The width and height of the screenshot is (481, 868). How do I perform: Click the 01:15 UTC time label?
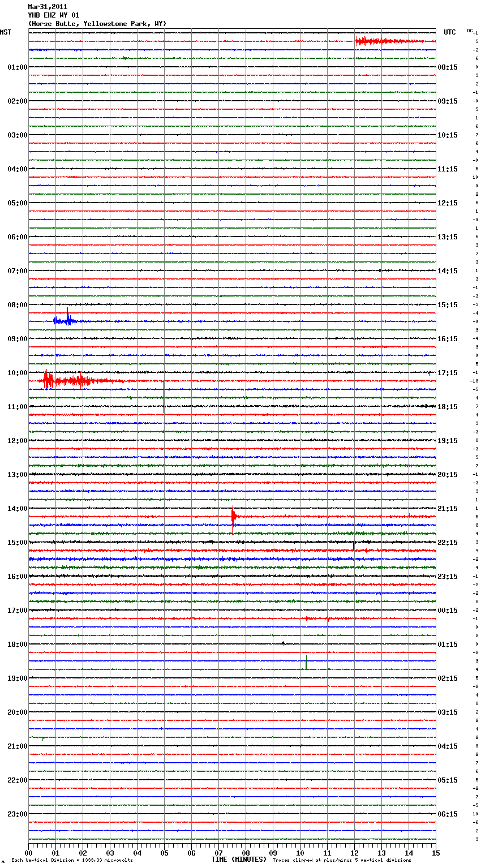click(448, 644)
